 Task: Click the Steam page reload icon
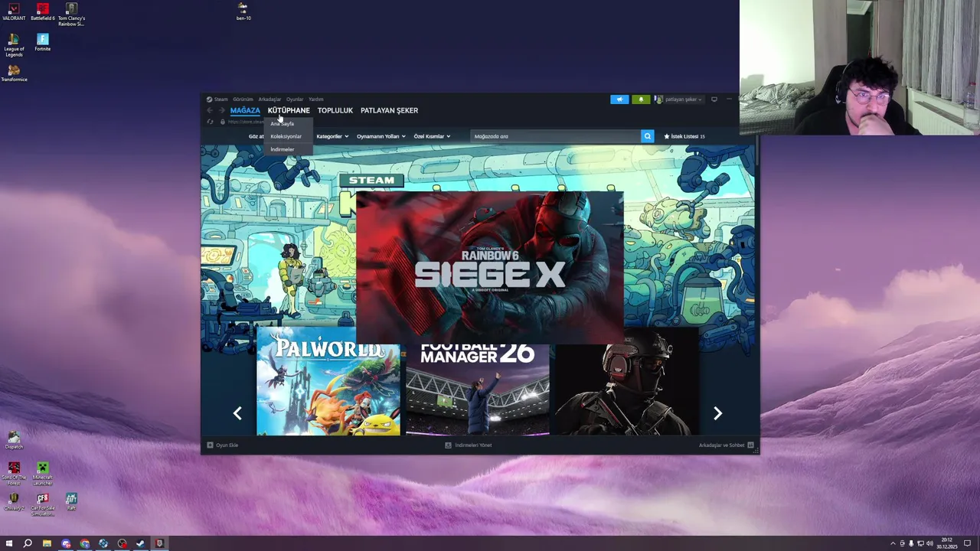click(x=210, y=122)
